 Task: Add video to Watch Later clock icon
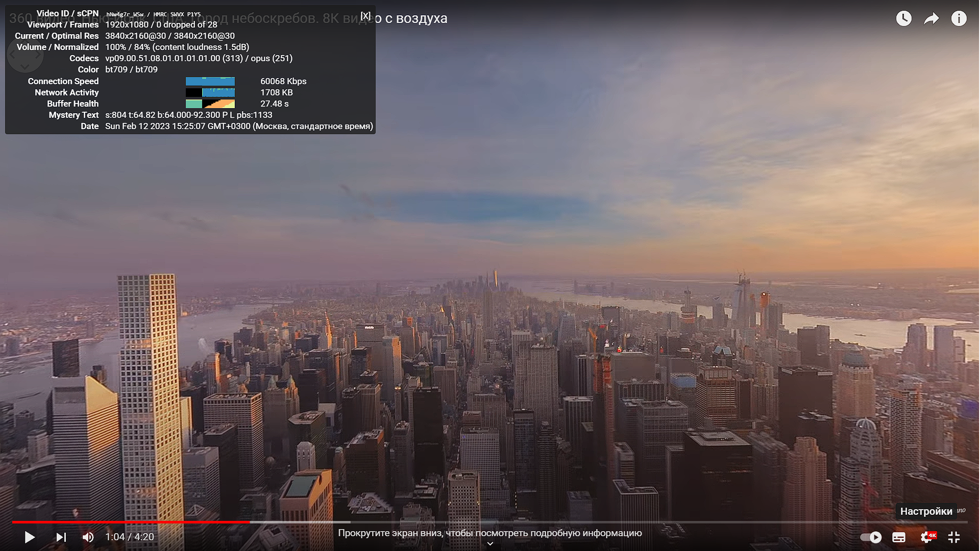(x=903, y=19)
